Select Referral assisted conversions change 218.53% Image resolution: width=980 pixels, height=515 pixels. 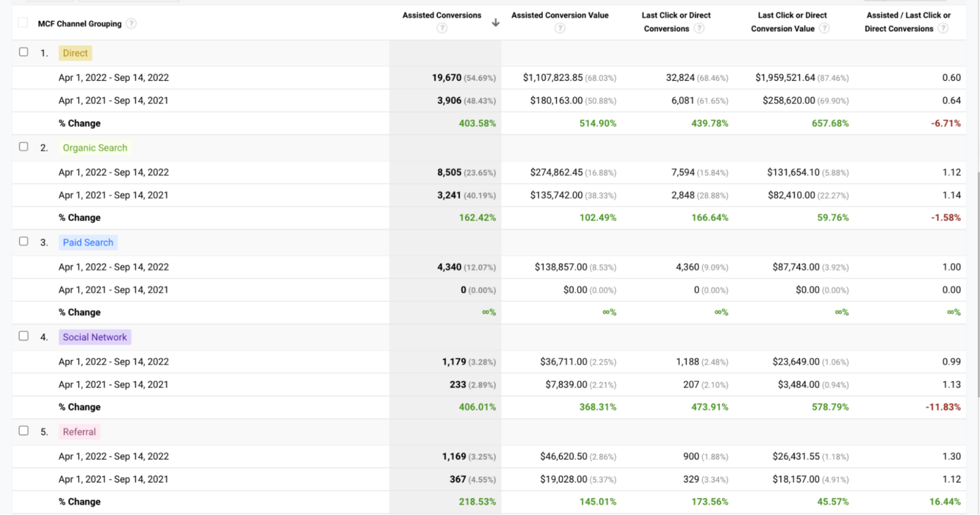pos(477,502)
